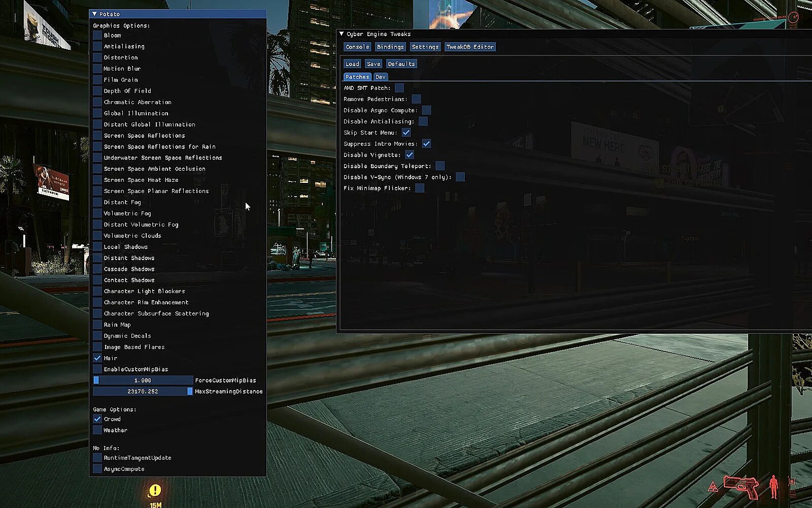
Task: Enable Screen Space Heat Haze
Action: tap(97, 180)
